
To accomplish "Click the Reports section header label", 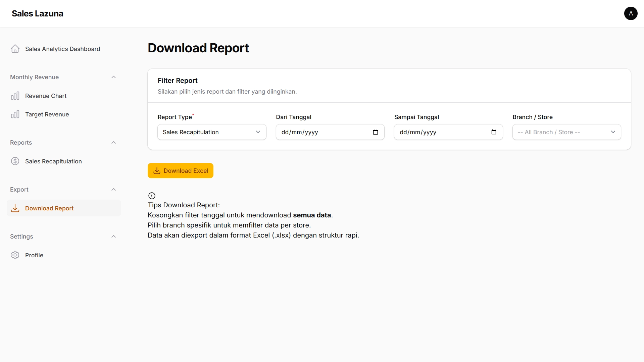I will 21,142.
